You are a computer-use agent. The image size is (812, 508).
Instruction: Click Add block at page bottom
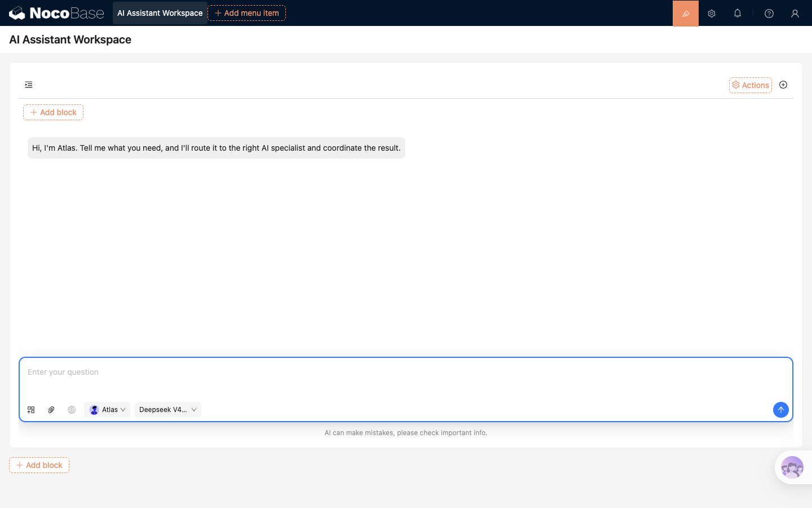39,465
